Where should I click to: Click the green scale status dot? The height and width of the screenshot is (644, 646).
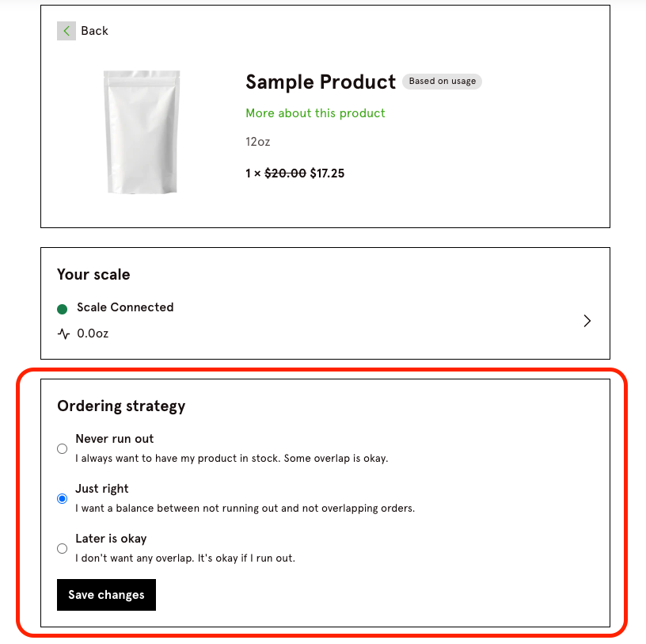(63, 308)
